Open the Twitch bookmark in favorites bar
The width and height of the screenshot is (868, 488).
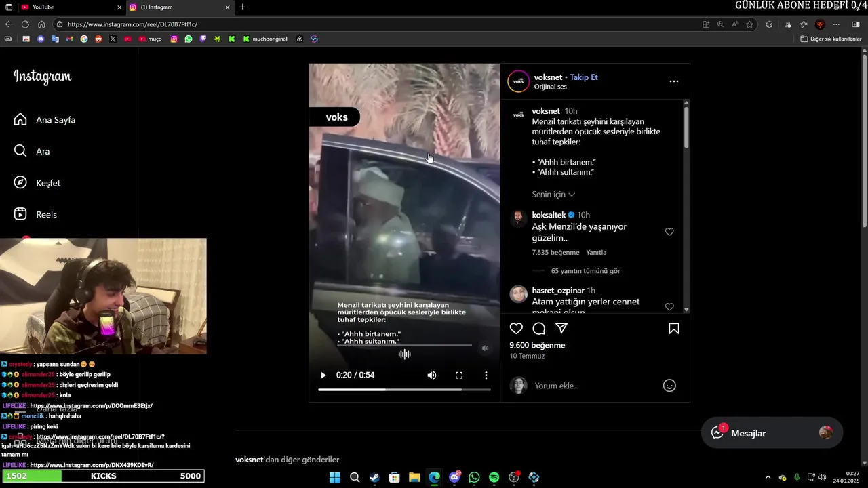pyautogui.click(x=203, y=39)
